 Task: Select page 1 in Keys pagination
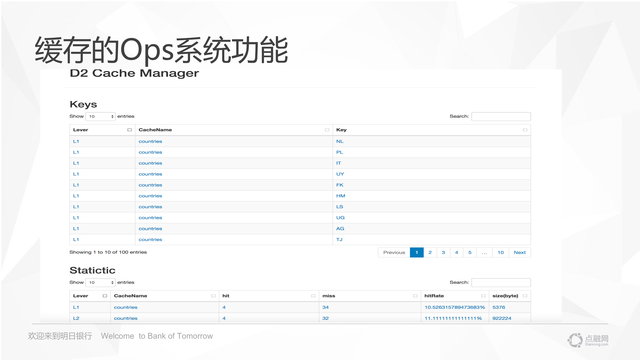pos(417,253)
